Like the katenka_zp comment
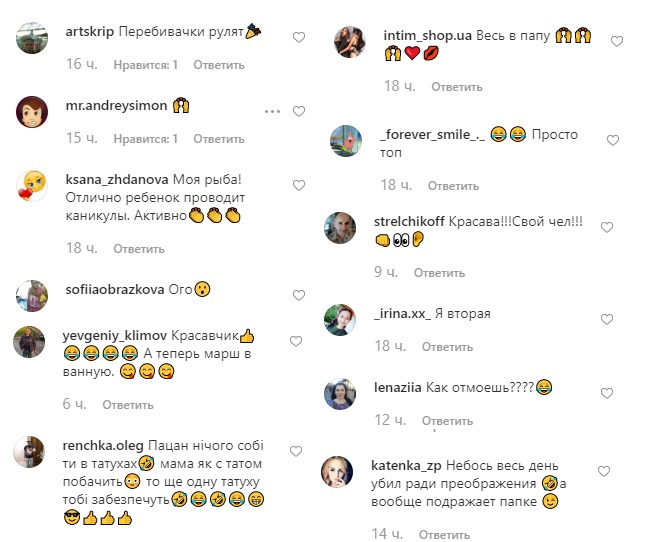This screenshot has width=646, height=542. click(604, 471)
